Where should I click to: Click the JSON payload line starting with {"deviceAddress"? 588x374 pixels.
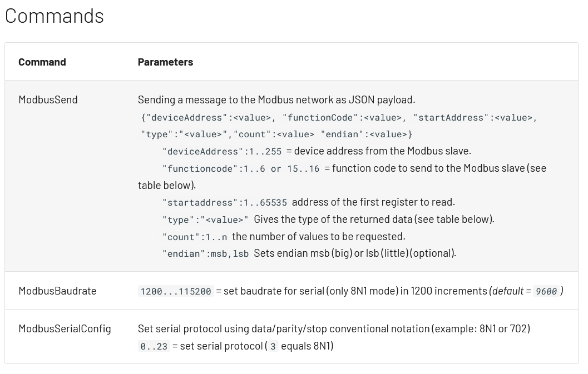[x=339, y=117]
